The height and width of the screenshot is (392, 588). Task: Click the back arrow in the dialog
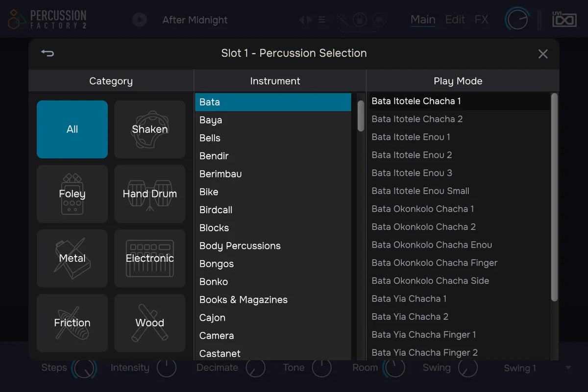click(x=48, y=53)
